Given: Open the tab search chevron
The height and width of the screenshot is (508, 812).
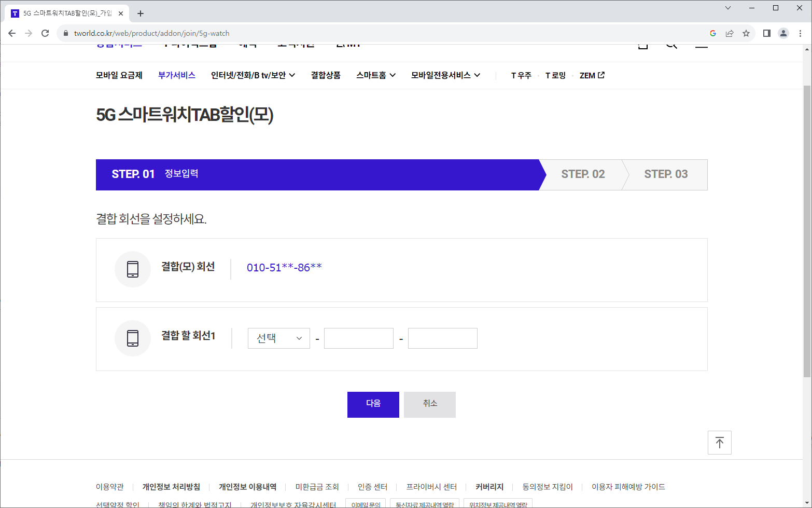Looking at the screenshot, I should [728, 8].
